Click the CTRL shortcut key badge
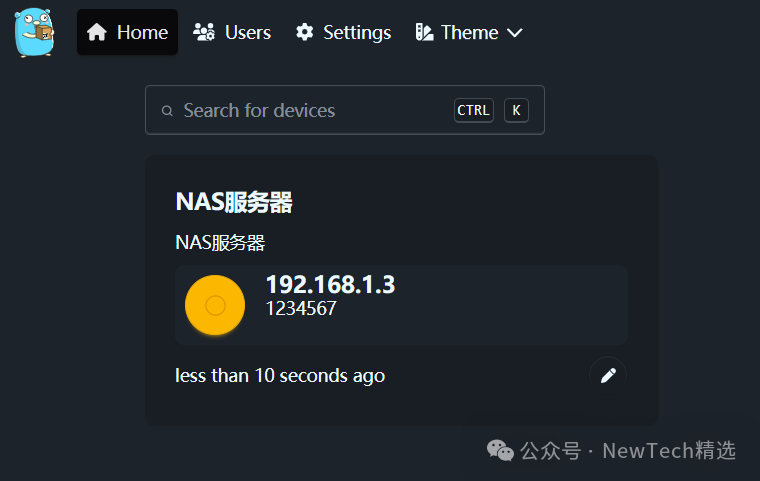The image size is (760, 481). [x=474, y=110]
